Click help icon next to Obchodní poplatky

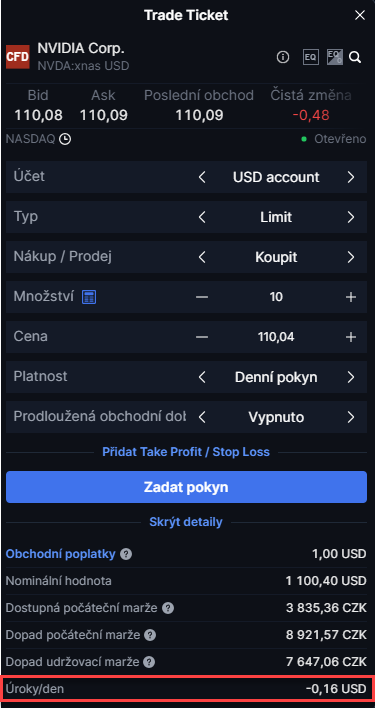pos(127,554)
